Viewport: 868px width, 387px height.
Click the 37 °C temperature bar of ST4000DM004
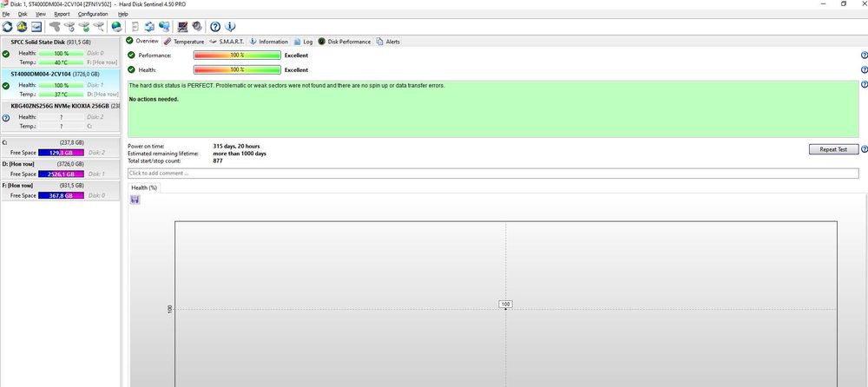click(61, 94)
